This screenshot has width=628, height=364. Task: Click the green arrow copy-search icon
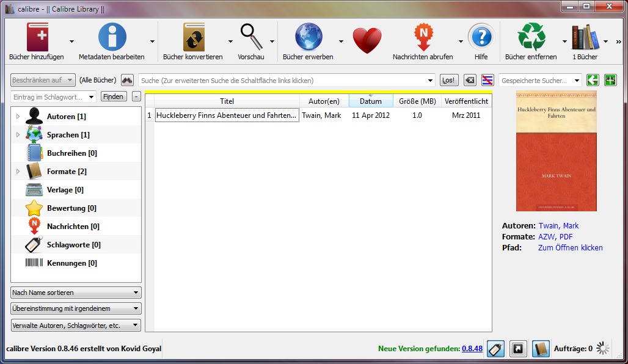point(593,80)
